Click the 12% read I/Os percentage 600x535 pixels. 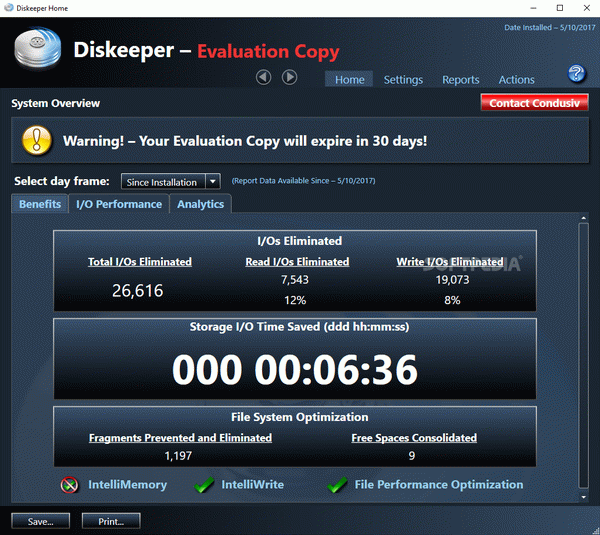[x=295, y=300]
